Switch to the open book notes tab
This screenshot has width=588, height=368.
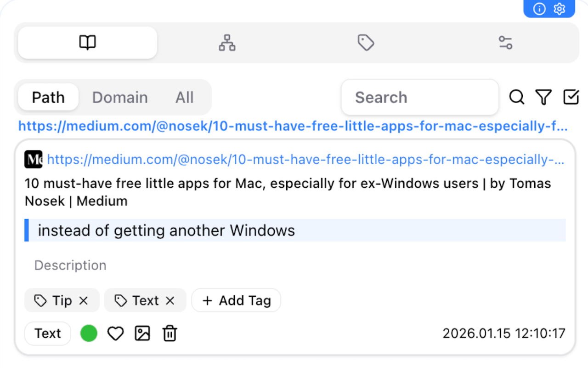(87, 43)
